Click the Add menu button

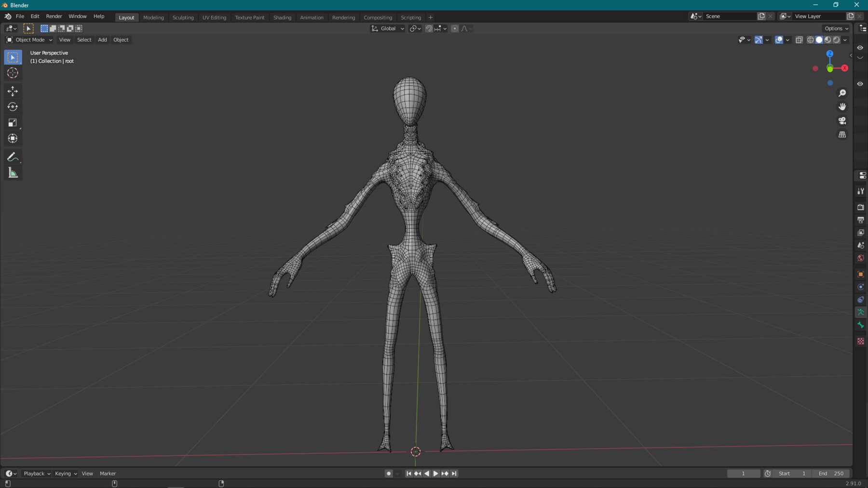click(x=102, y=40)
